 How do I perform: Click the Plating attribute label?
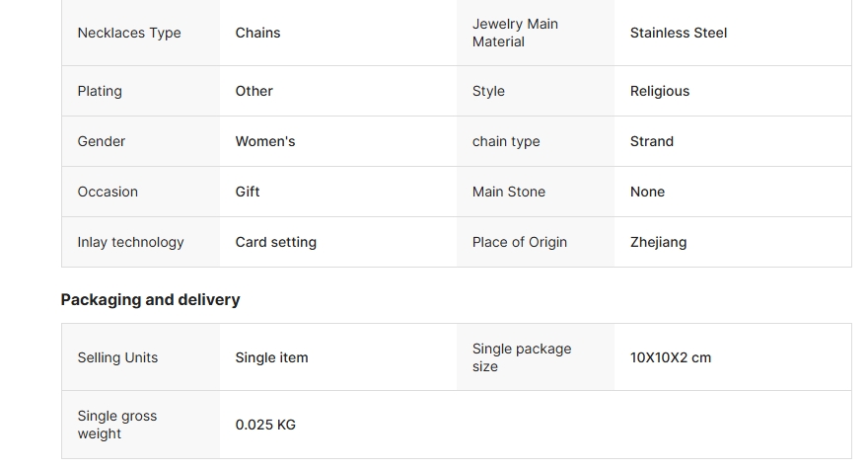[x=100, y=91]
